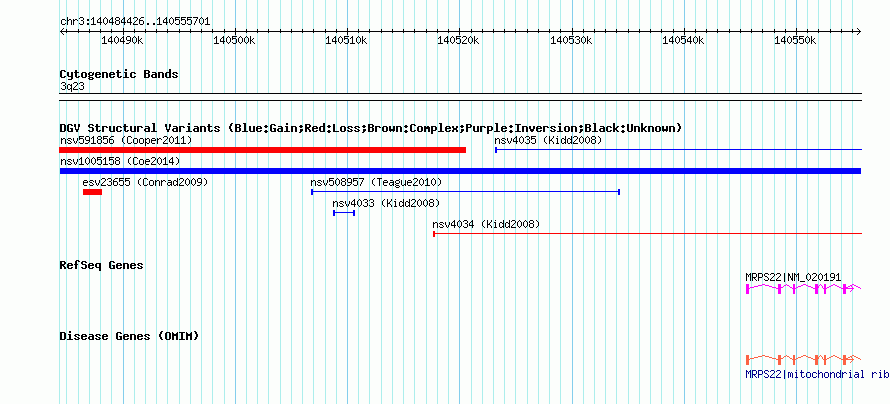The image size is (890, 404).
Task: Click the RefSeq Genes track title
Action: click(x=101, y=265)
